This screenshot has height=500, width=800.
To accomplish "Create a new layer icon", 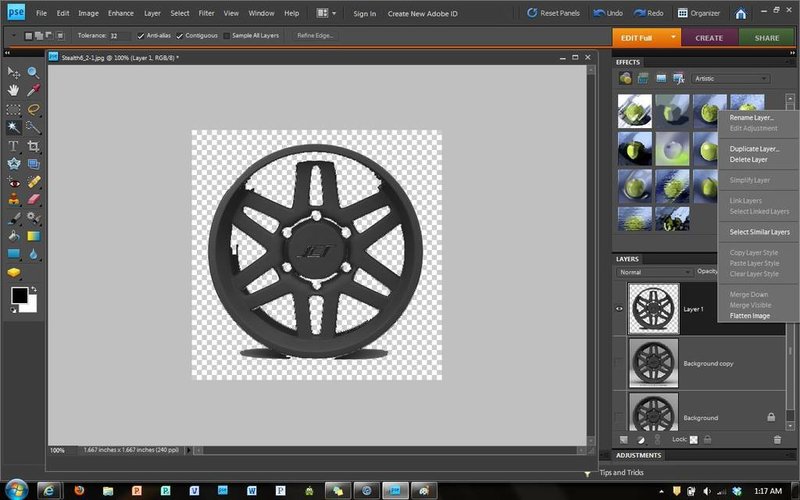I will tap(623, 439).
